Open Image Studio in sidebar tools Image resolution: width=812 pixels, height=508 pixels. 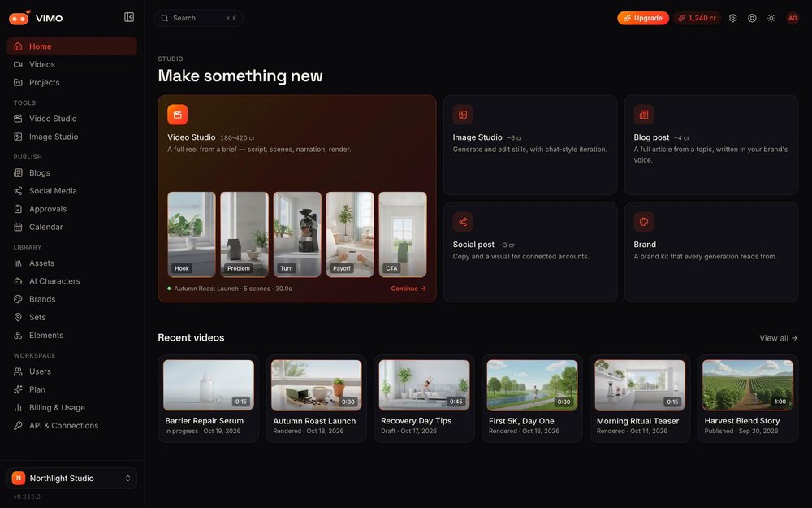coord(72,137)
